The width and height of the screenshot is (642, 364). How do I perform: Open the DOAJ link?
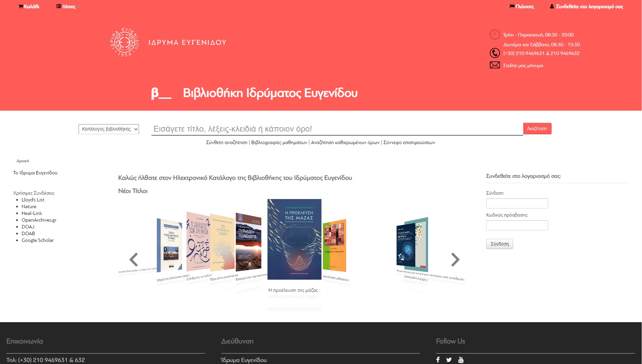click(x=28, y=227)
